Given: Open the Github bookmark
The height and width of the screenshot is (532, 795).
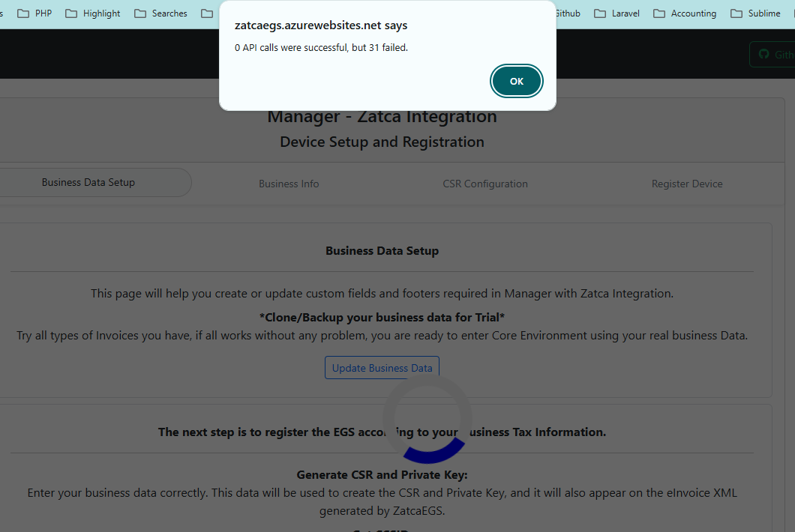Looking at the screenshot, I should pyautogui.click(x=567, y=13).
